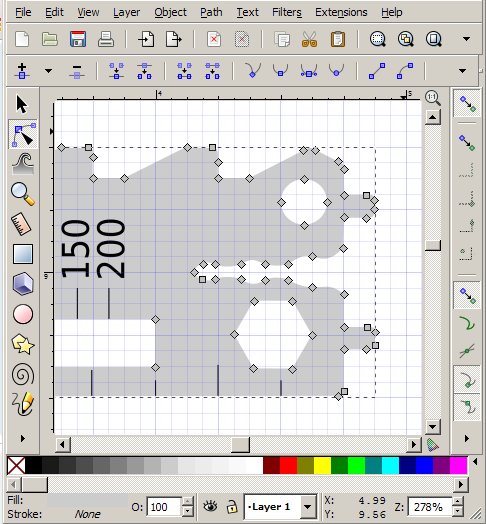
Task: Click the Cut scissors icon
Action: 309,39
